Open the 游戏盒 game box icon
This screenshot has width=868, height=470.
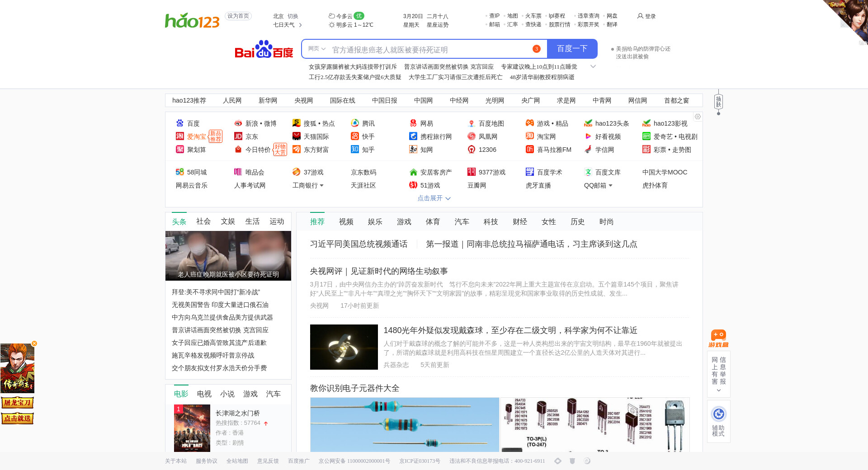tap(718, 338)
